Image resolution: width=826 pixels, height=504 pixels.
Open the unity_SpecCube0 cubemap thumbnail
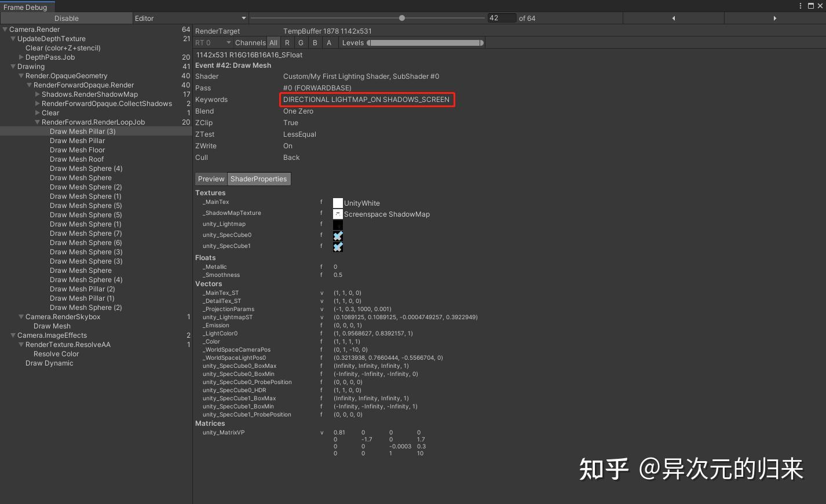pyautogui.click(x=338, y=235)
